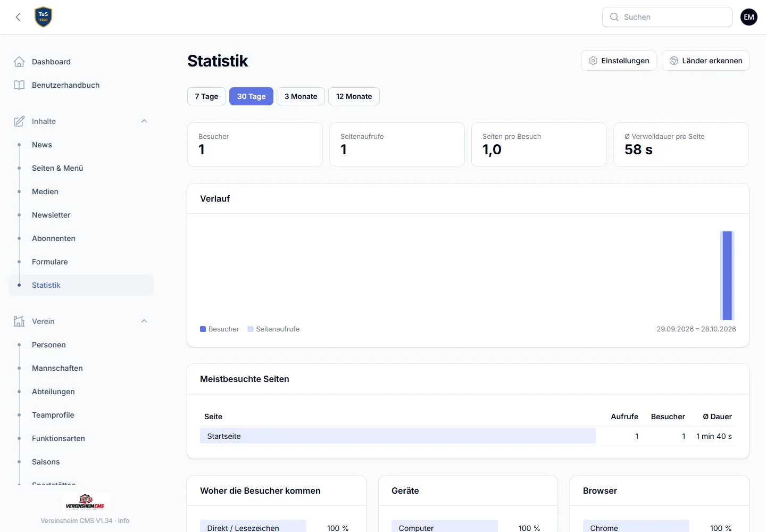Open the EM user avatar menu
This screenshot has width=766, height=532.
(x=749, y=17)
